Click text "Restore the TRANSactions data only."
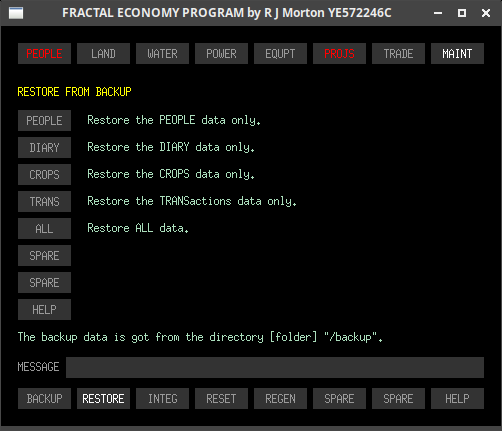 [192, 201]
